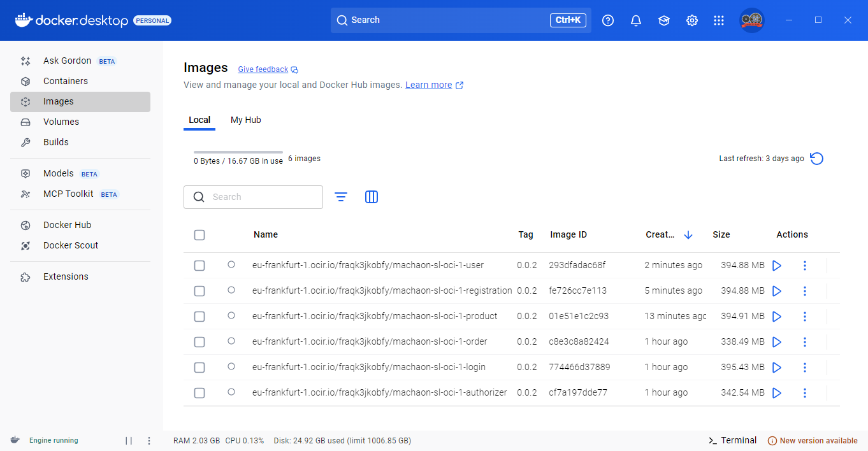Screen dimensions: 868x451
Task: Open notifications bell icon
Action: [x=635, y=20]
